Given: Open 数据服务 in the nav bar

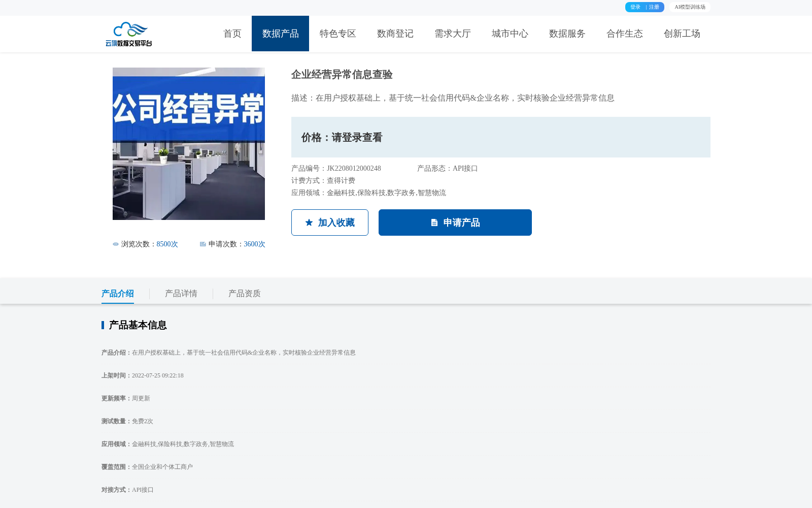Looking at the screenshot, I should (x=567, y=34).
